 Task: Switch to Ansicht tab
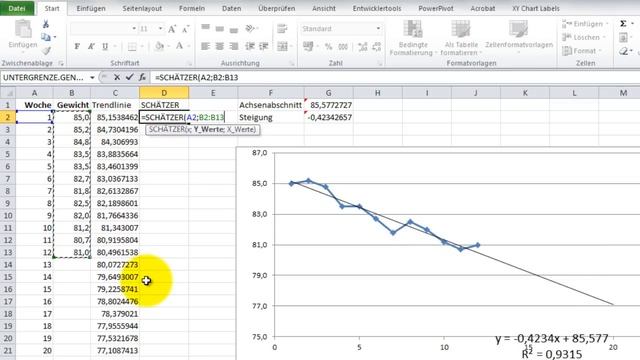pos(324,8)
